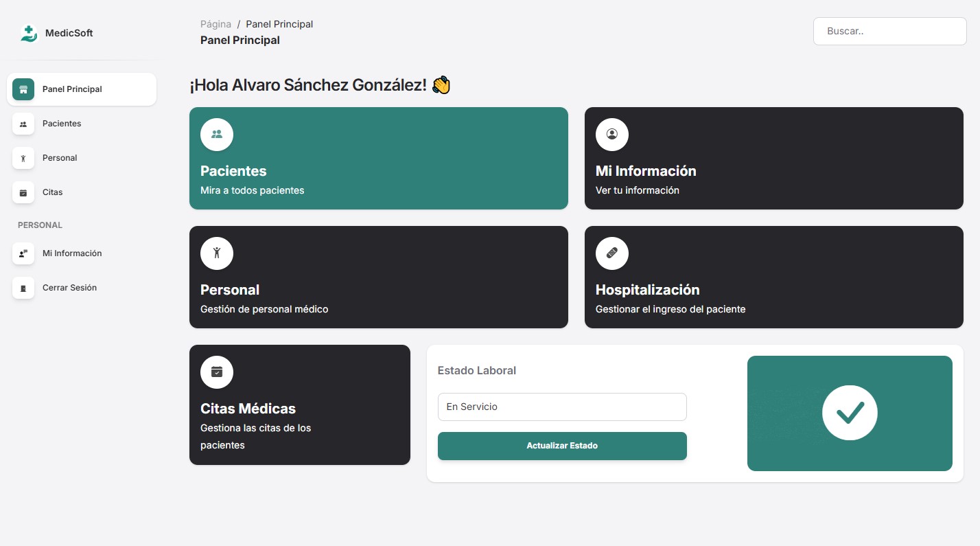Open the Personal management card title
The height and width of the screenshot is (546, 980).
click(230, 290)
